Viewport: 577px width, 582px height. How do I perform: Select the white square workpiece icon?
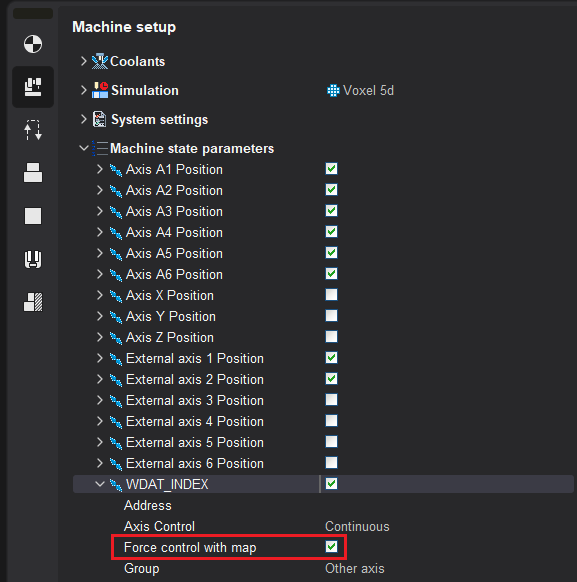[33, 216]
